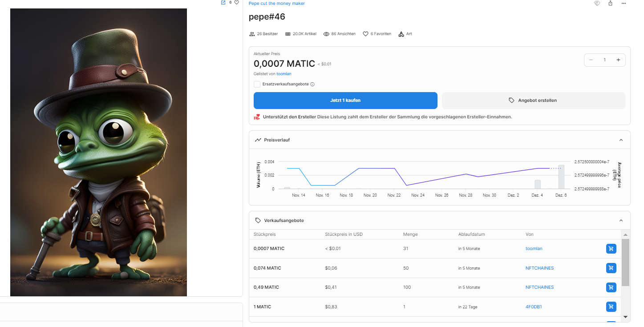Click the quantity field showing 1

pos(604,60)
